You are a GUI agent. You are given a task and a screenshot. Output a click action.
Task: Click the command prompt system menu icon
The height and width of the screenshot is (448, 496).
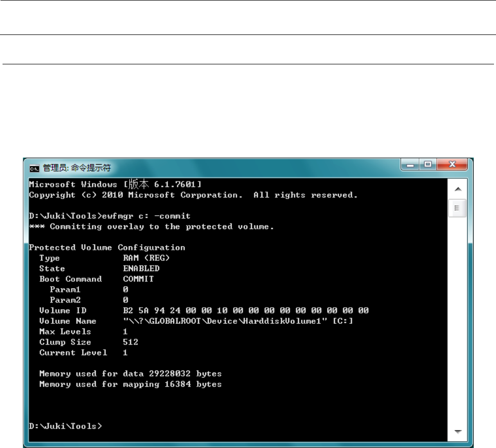tap(34, 168)
